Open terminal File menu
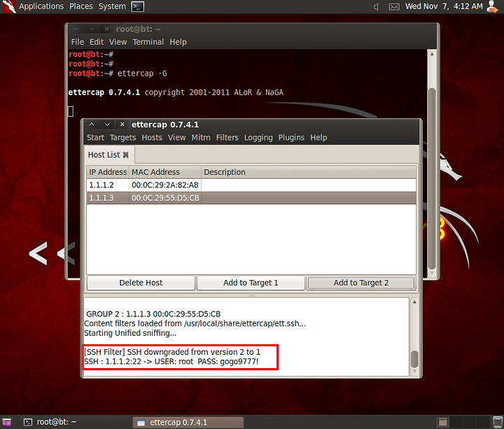 (x=78, y=42)
